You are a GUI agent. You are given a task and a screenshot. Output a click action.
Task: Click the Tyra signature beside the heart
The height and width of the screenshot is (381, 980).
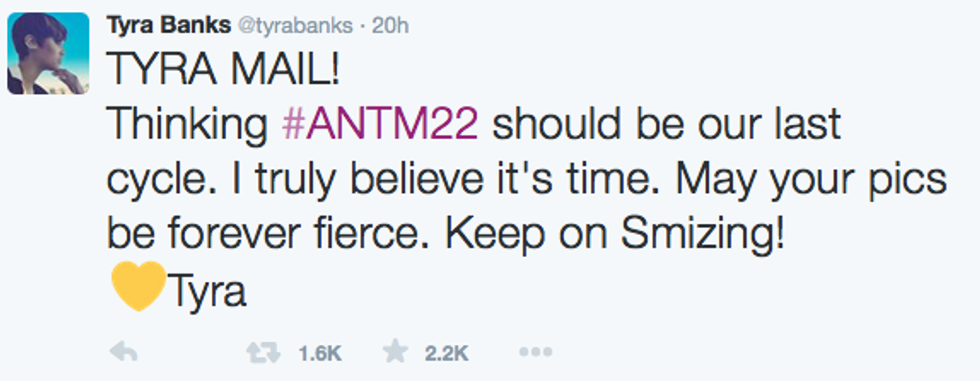coord(207,290)
